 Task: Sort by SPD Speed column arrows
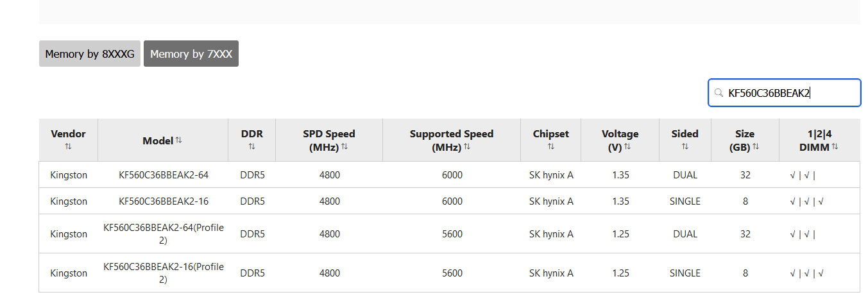[x=345, y=147]
